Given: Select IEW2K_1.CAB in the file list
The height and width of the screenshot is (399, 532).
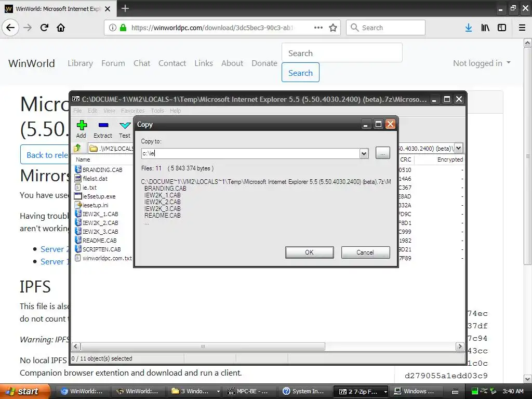Looking at the screenshot, I should click(100, 214).
